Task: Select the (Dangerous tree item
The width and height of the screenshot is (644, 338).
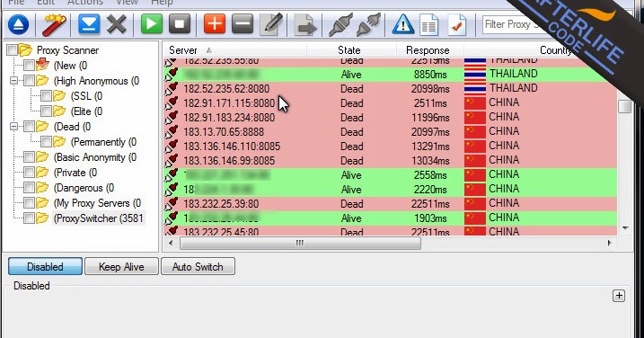Action: (84, 188)
